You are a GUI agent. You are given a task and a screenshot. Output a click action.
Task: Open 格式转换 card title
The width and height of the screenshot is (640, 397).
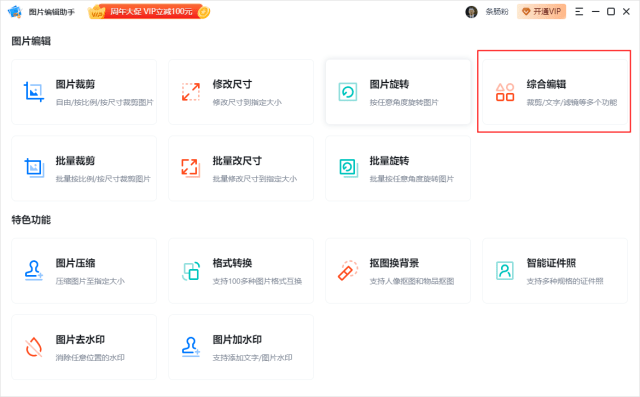pos(232,263)
